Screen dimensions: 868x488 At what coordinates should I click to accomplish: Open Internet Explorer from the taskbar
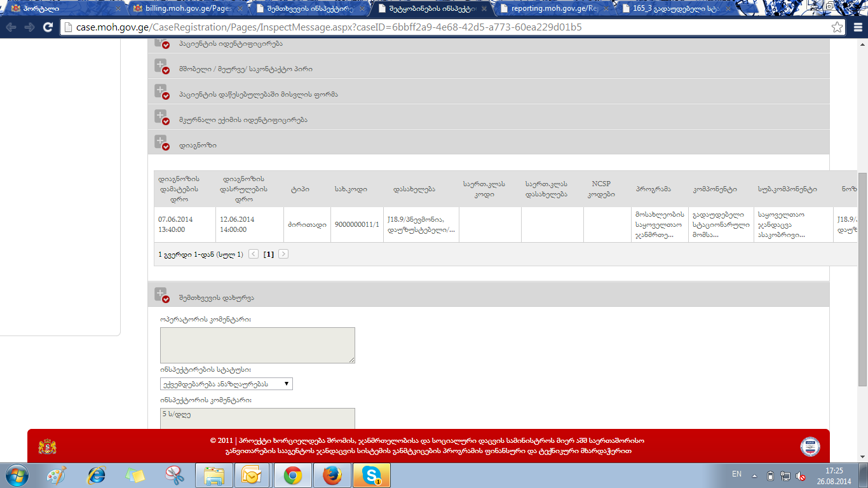[96, 475]
